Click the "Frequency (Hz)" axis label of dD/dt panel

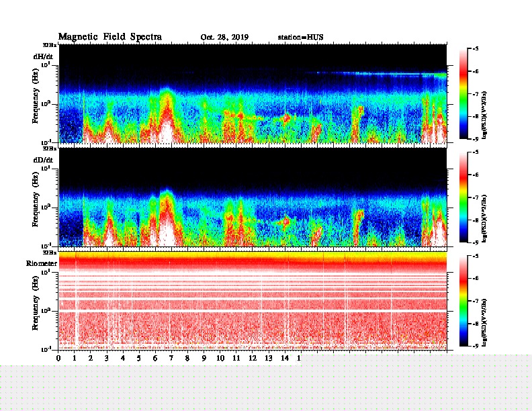click(x=36, y=200)
